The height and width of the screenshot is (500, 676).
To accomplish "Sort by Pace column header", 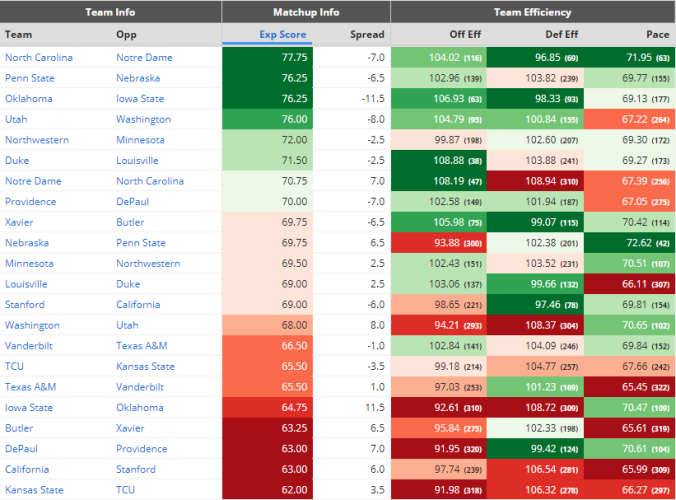I will click(657, 34).
